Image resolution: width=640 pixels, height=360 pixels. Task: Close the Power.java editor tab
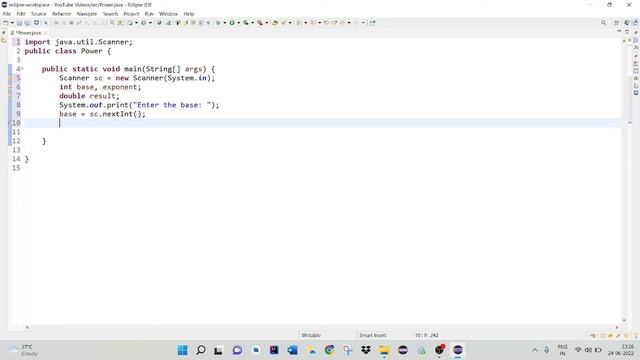point(45,33)
